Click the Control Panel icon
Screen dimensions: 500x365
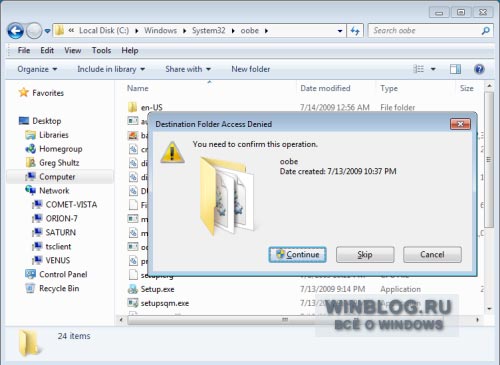[30, 274]
